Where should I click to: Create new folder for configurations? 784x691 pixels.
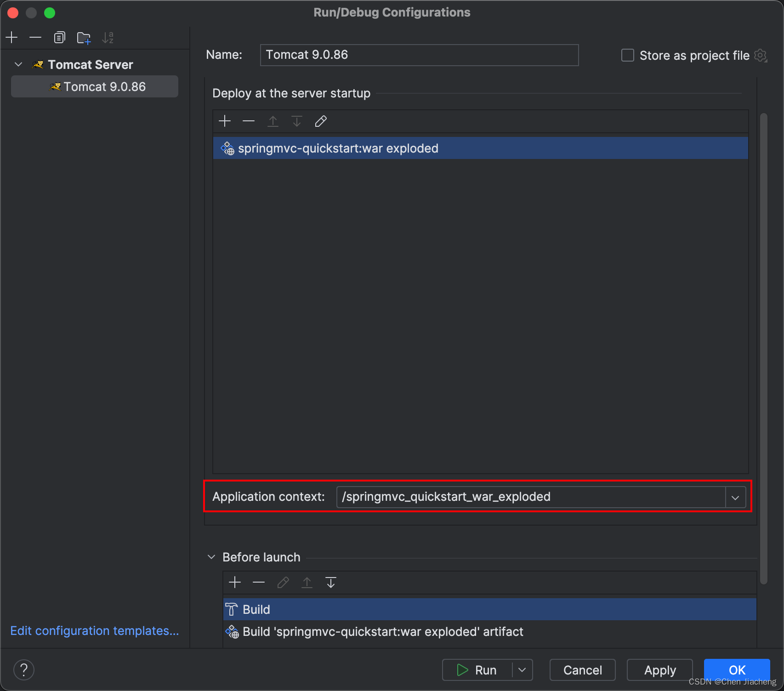click(84, 38)
